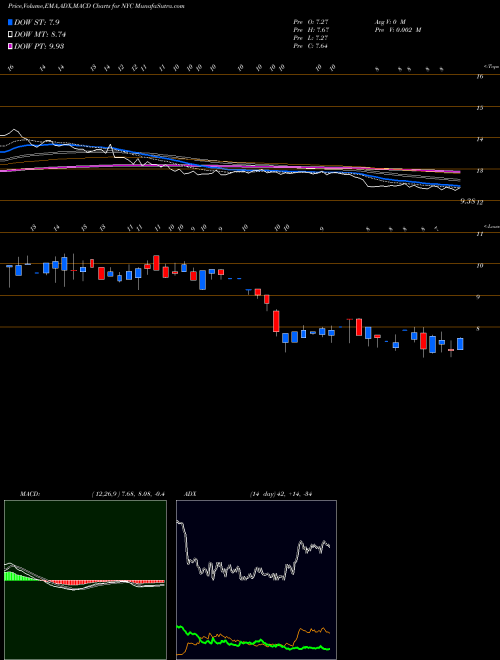
Task: Click the 'Pre C: 7.64' close value
Action: (311, 46)
